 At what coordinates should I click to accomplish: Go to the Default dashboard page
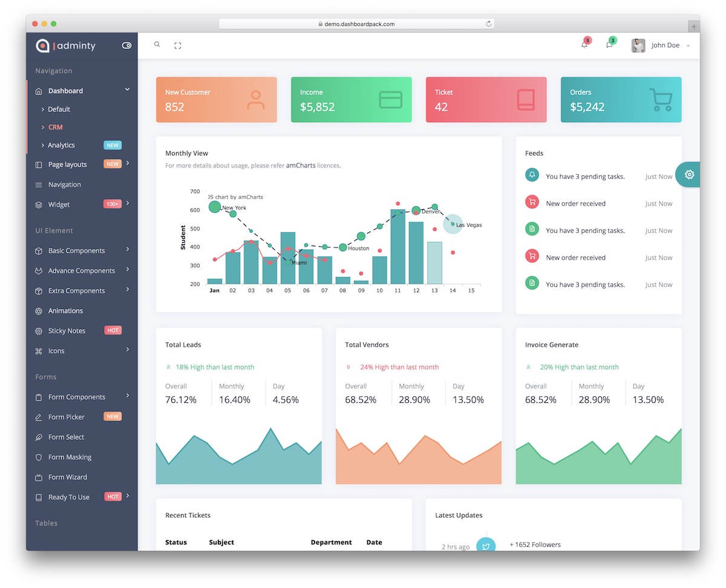[59, 109]
